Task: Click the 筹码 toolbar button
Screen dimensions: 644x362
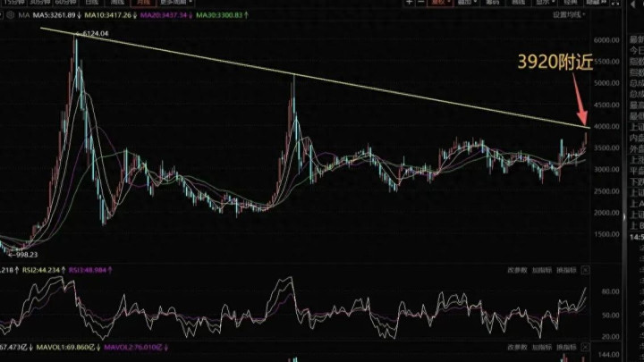Action: point(493,2)
